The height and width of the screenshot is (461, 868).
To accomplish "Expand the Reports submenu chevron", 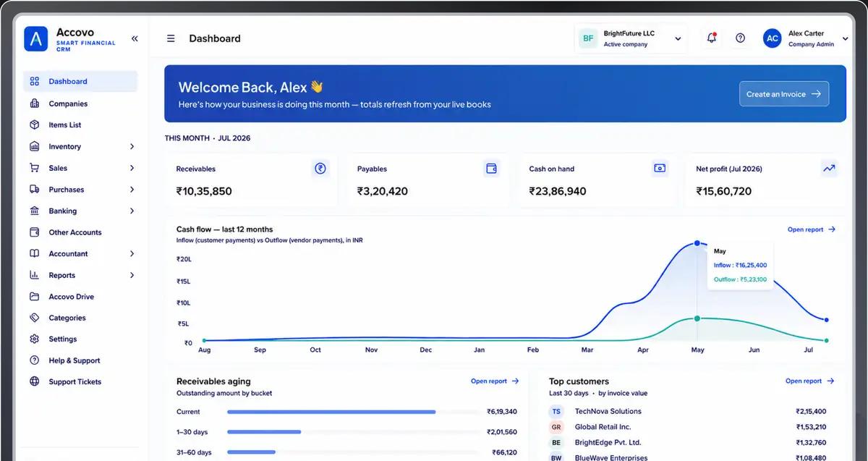I will point(132,275).
